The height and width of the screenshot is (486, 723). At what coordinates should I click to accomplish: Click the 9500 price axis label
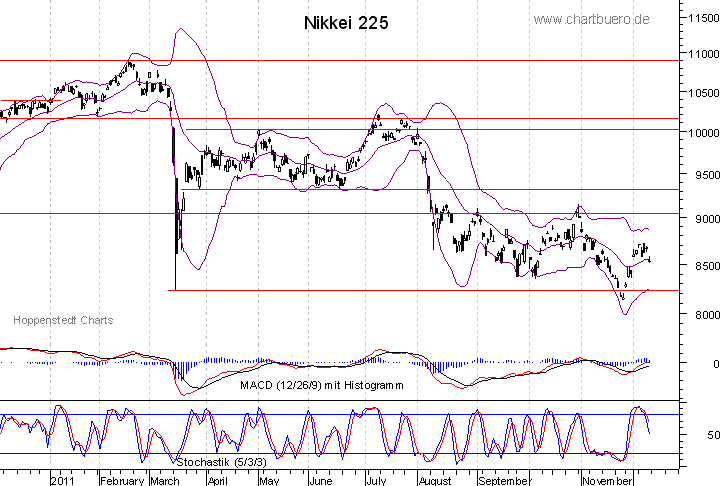tap(707, 175)
